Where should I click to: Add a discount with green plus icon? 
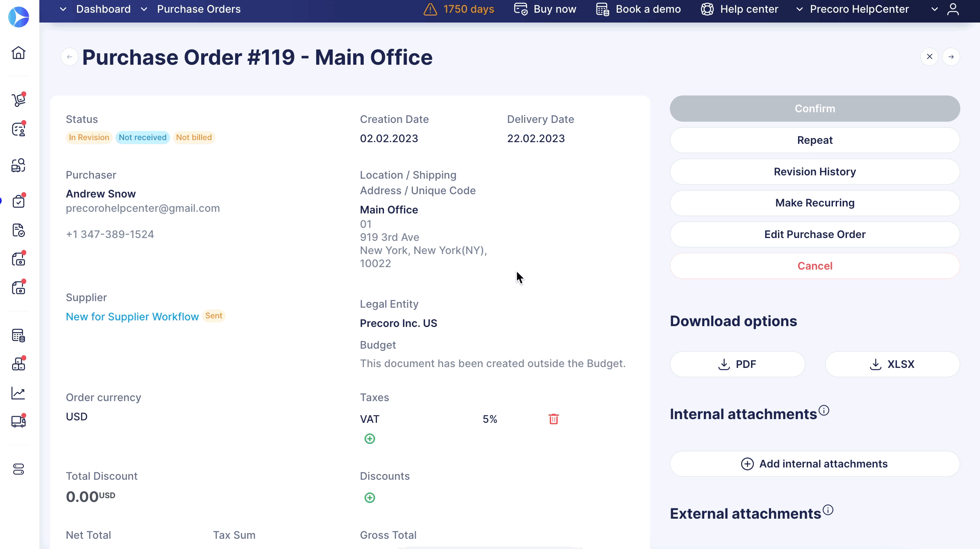click(370, 498)
